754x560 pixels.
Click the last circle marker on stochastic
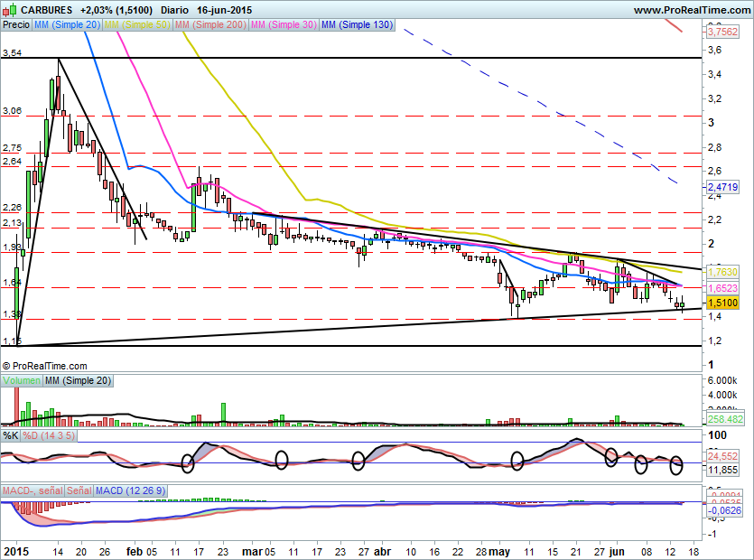(x=678, y=465)
